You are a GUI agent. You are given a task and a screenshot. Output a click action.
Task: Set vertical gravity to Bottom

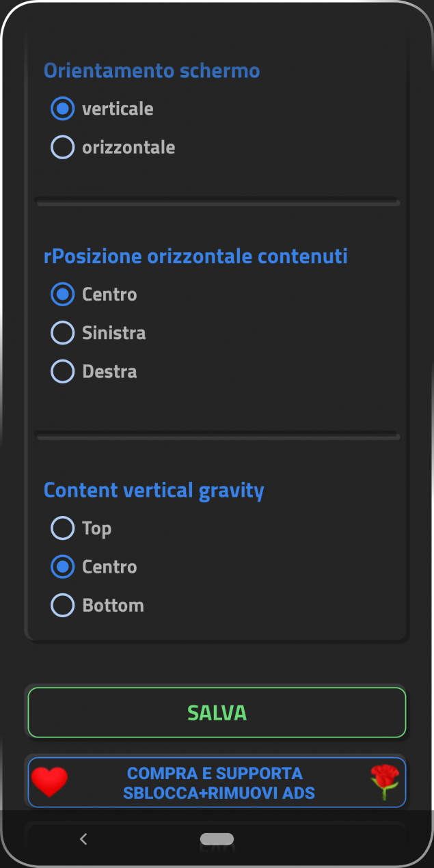point(97,605)
